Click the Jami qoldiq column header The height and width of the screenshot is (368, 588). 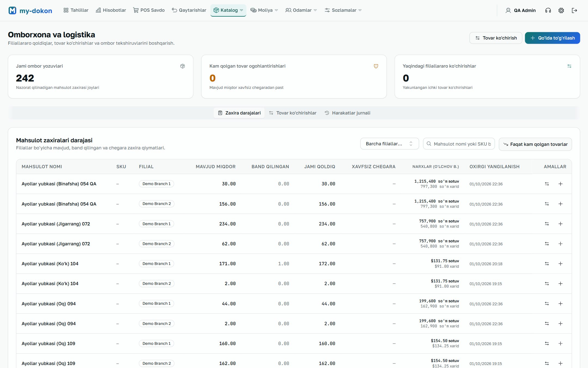[320, 167]
